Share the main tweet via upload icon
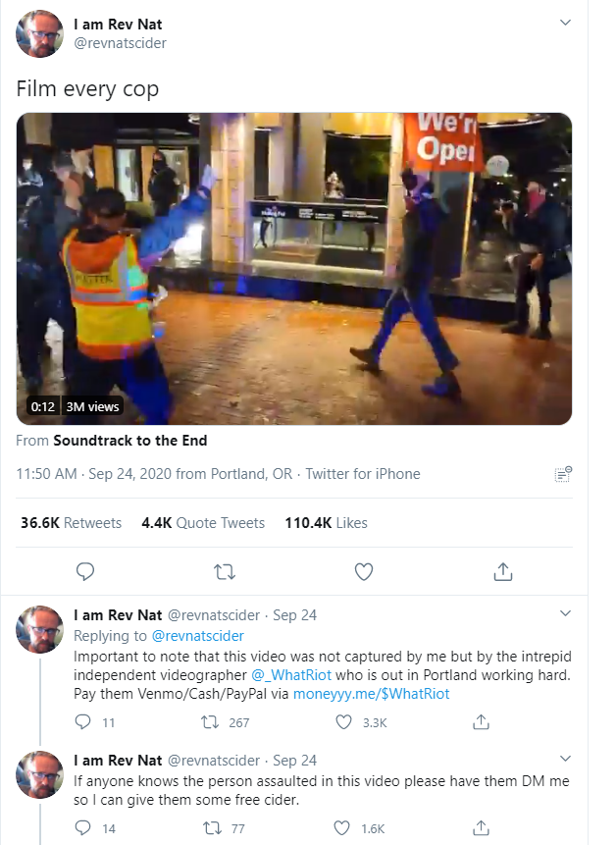 503,572
